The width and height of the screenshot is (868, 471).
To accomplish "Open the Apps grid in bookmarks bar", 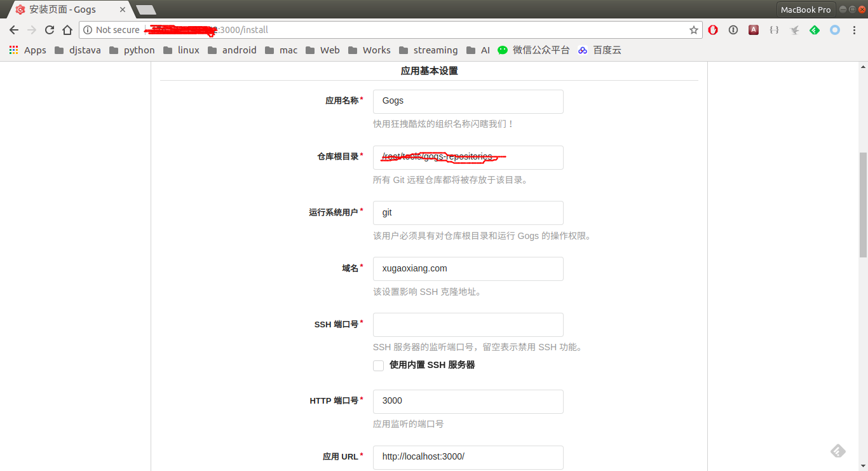I will pyautogui.click(x=27, y=50).
